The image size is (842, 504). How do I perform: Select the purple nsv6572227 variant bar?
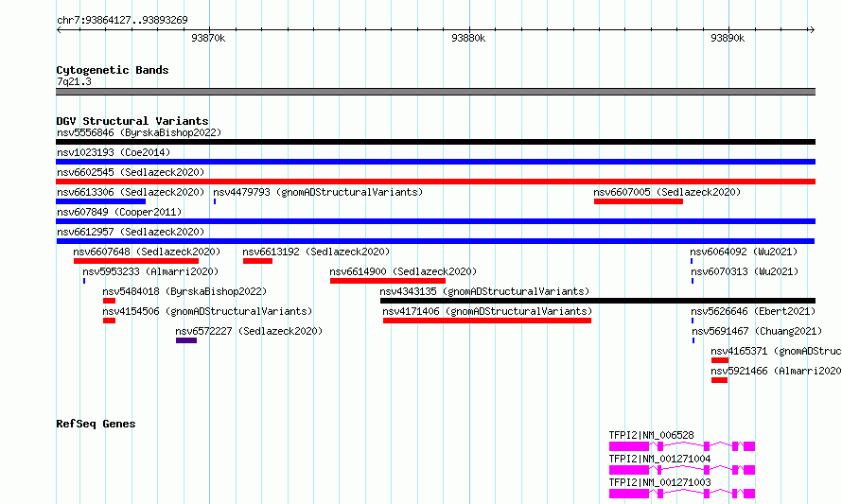point(186,340)
